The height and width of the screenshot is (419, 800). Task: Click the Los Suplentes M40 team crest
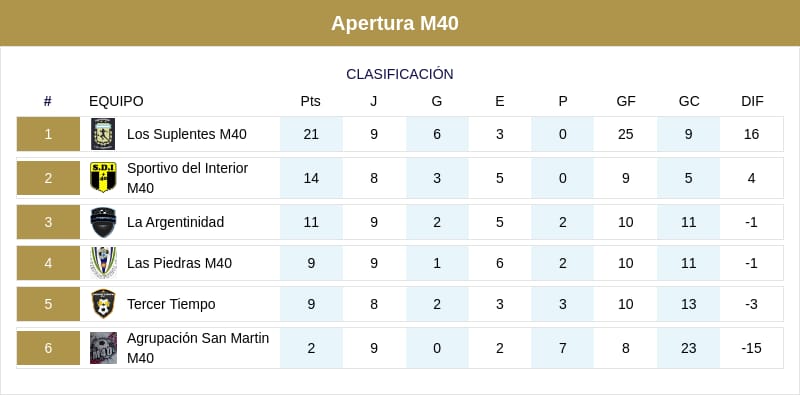click(x=103, y=134)
